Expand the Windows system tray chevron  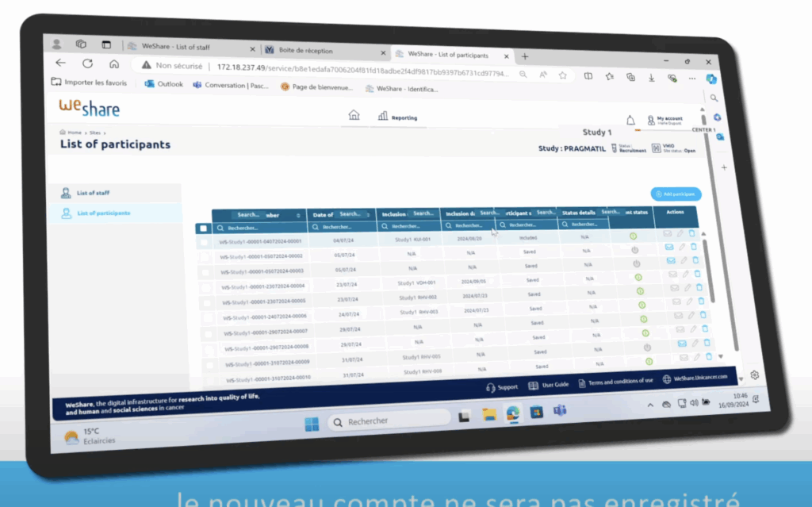pyautogui.click(x=650, y=405)
